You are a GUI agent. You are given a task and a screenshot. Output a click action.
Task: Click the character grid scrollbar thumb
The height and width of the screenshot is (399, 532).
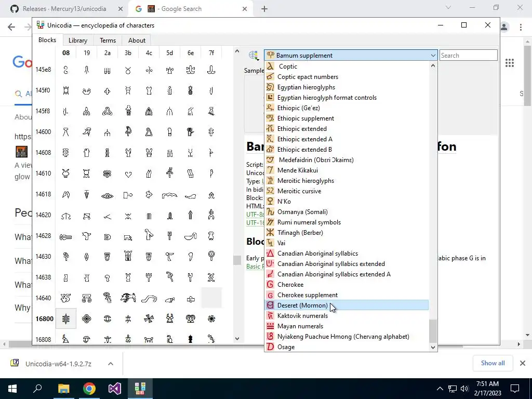tap(237, 260)
